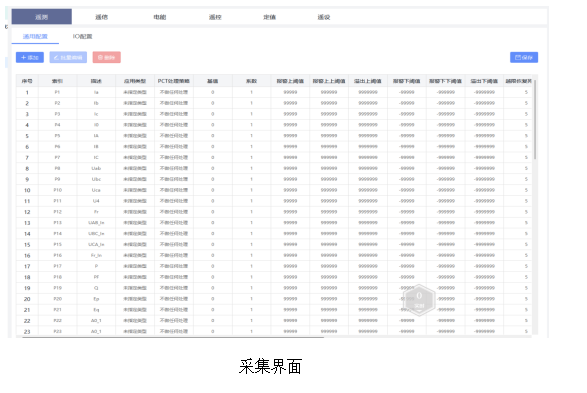Open the 应用类型 cell in row 1

(135, 92)
